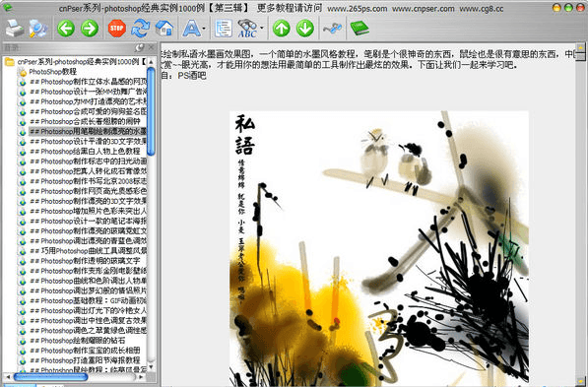Click the app logo icon in title bar

click(x=7, y=7)
